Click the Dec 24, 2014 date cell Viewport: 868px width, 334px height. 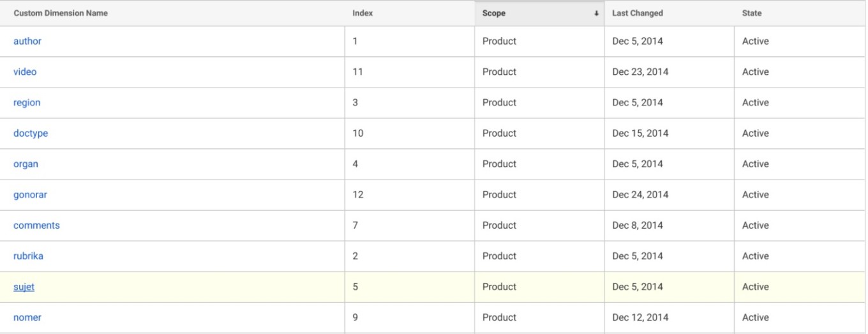640,194
